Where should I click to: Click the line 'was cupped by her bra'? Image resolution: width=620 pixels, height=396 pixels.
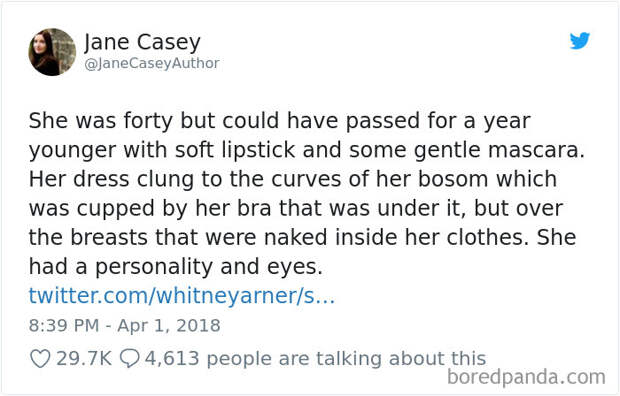(296, 209)
